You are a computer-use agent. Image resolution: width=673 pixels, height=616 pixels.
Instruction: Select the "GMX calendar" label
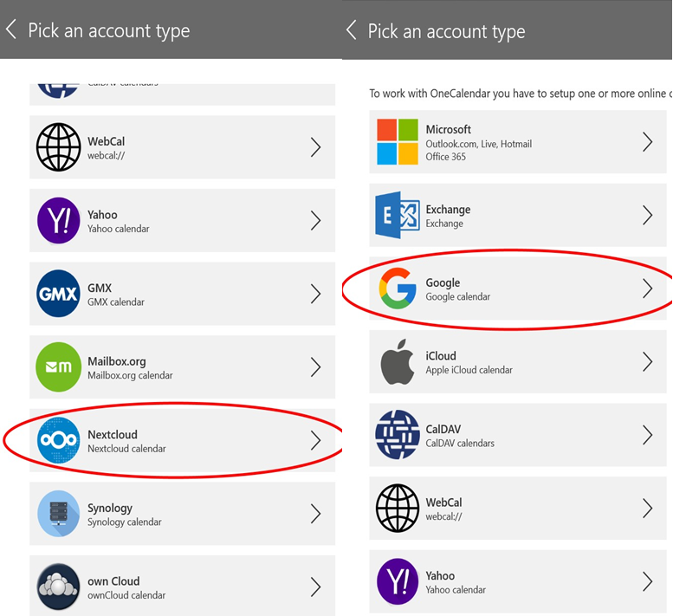pos(116,302)
